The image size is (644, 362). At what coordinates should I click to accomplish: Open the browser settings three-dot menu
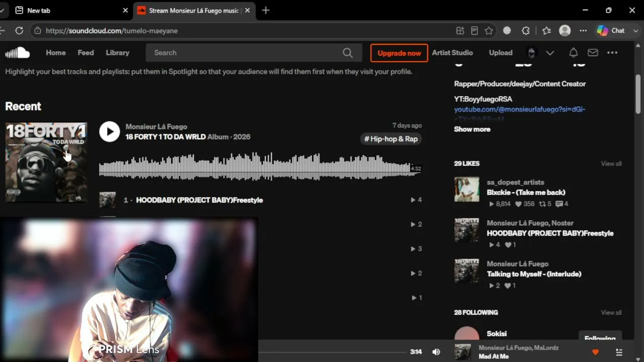583,31
